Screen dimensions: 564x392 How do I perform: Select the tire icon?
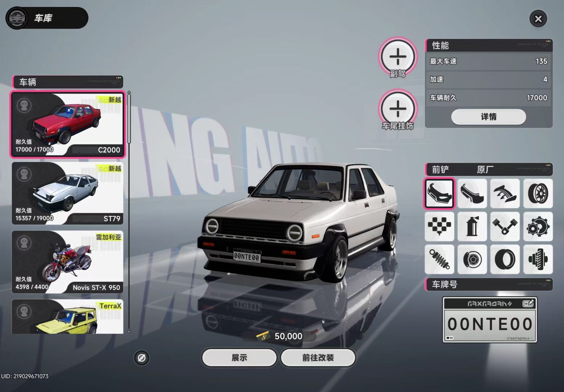[x=505, y=259]
